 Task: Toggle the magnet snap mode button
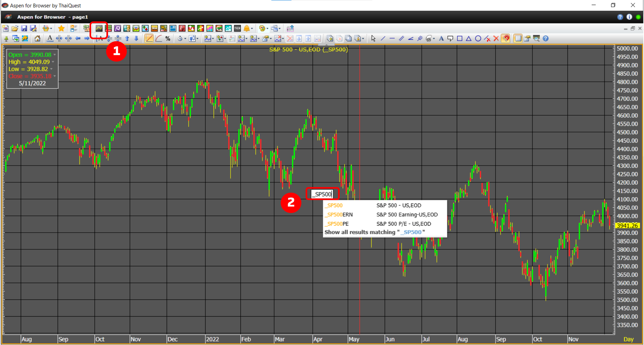click(505, 39)
